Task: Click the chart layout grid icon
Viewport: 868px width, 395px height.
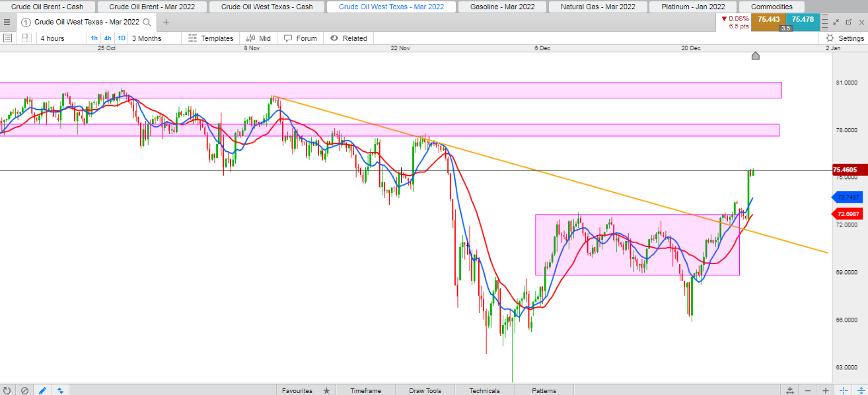Action: tap(27, 38)
